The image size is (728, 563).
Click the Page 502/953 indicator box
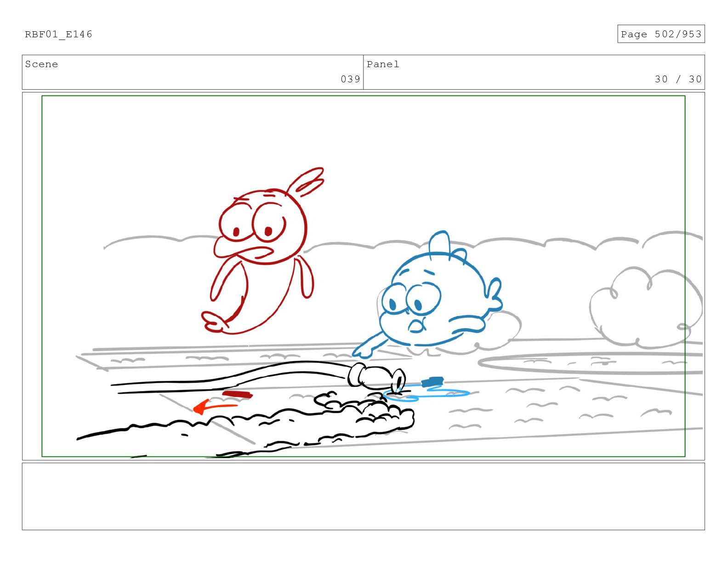(x=660, y=34)
